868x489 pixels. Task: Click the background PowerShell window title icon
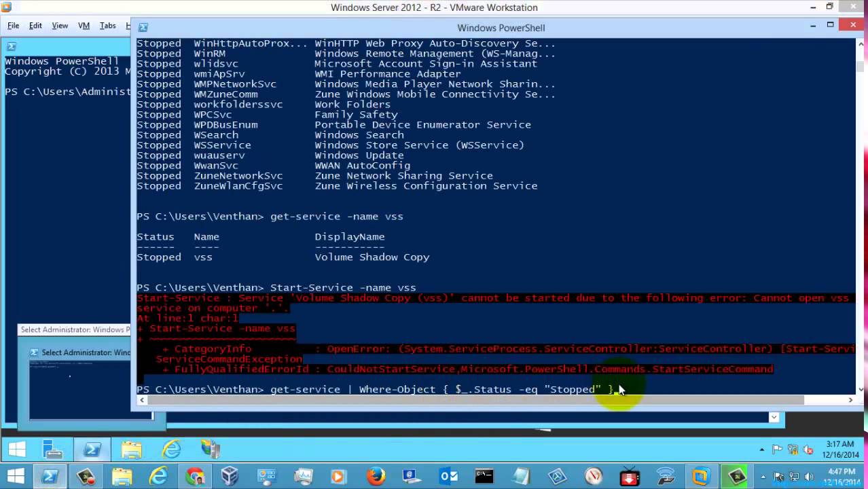point(12,46)
